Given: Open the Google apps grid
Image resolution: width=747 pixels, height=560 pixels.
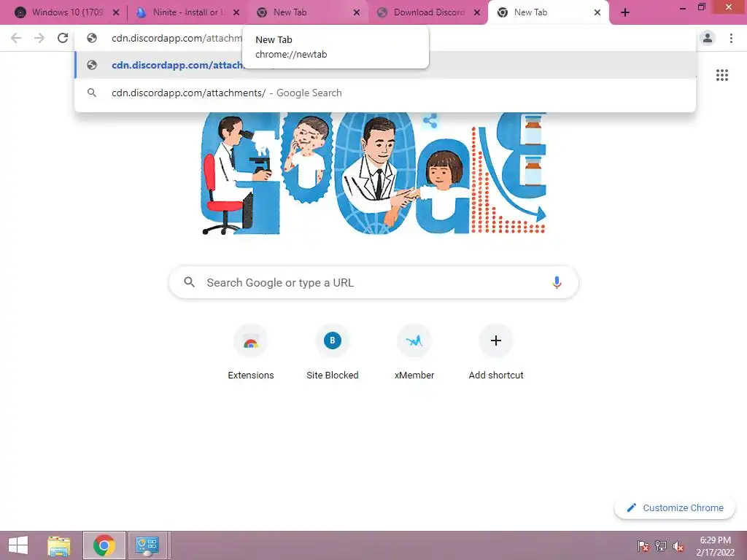Looking at the screenshot, I should (722, 75).
